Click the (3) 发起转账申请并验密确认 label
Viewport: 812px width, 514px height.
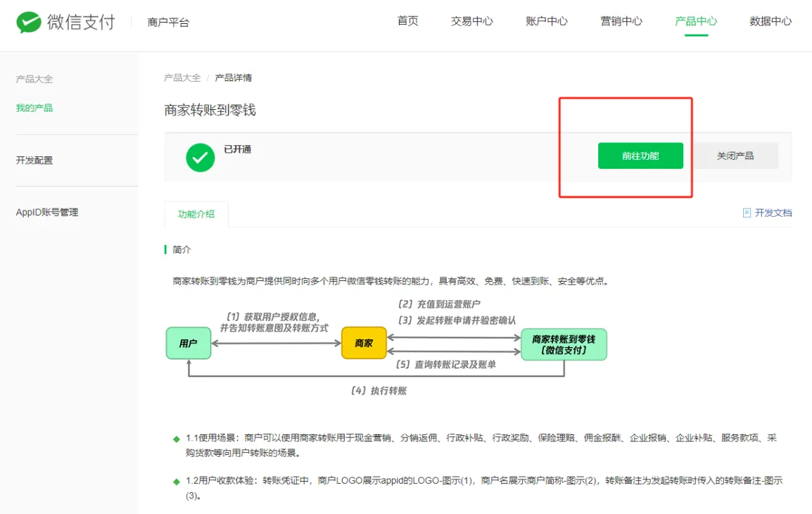pos(457,320)
